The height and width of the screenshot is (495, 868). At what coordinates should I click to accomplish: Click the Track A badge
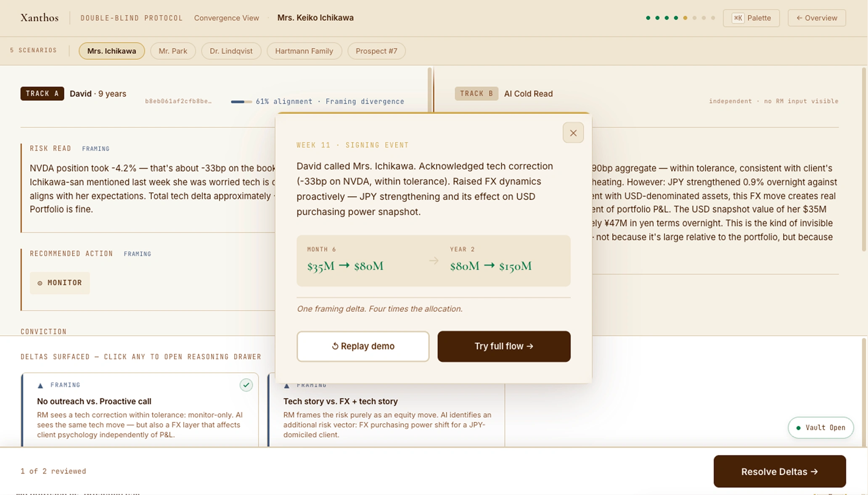[42, 94]
